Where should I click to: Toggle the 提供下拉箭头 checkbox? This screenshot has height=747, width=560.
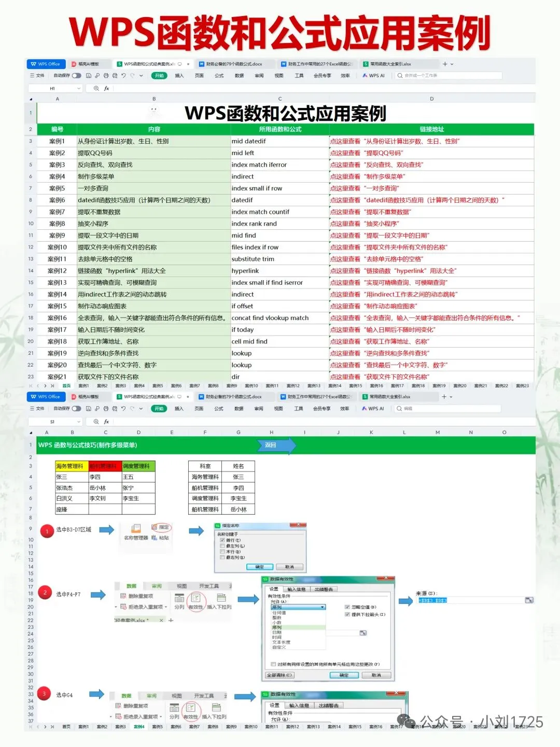pos(347,614)
